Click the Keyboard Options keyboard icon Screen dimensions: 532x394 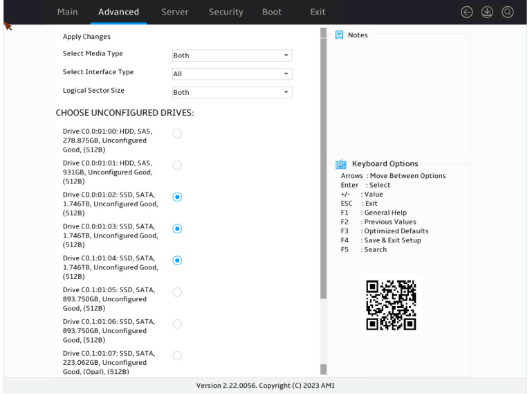(340, 164)
